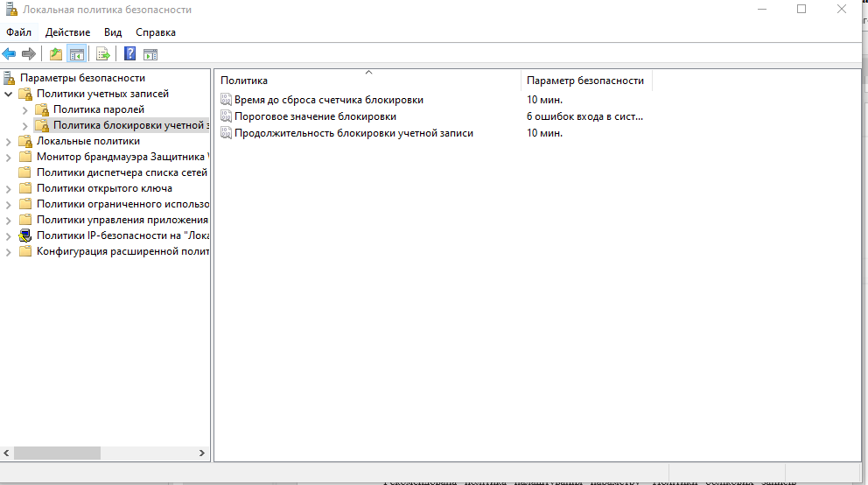Screen dimensions: 868x485
Task: Click the Параметр безопасности column header
Action: (x=585, y=81)
